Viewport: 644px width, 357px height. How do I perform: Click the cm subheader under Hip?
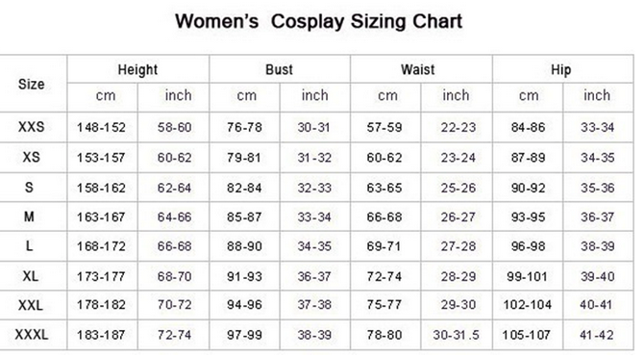coord(529,96)
